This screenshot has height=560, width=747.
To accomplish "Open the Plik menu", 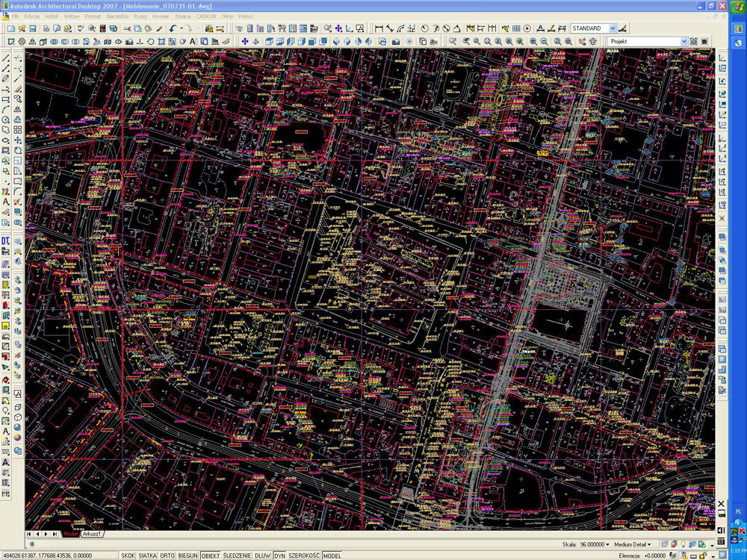I will (x=15, y=16).
